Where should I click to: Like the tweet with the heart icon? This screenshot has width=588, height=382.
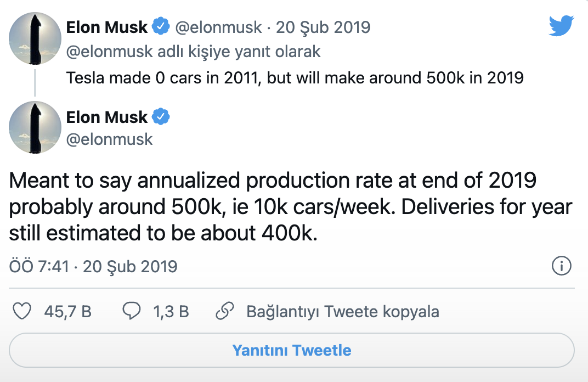tap(22, 312)
